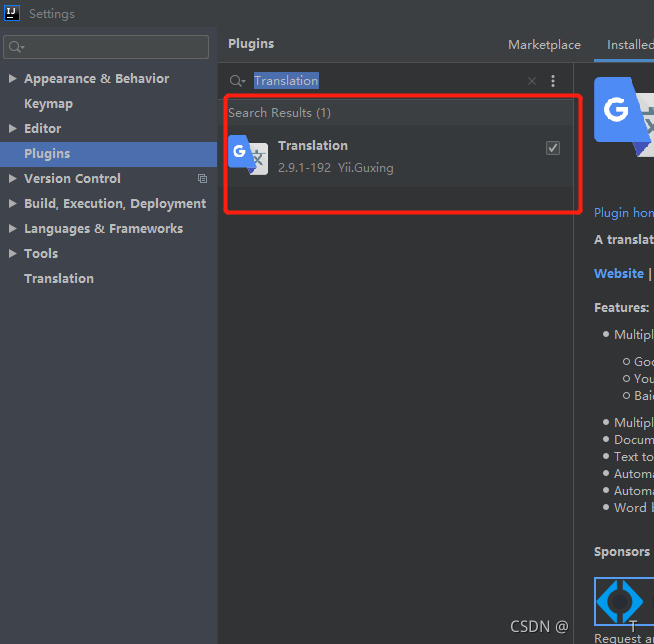Select Appearance & Behavior label

96,78
